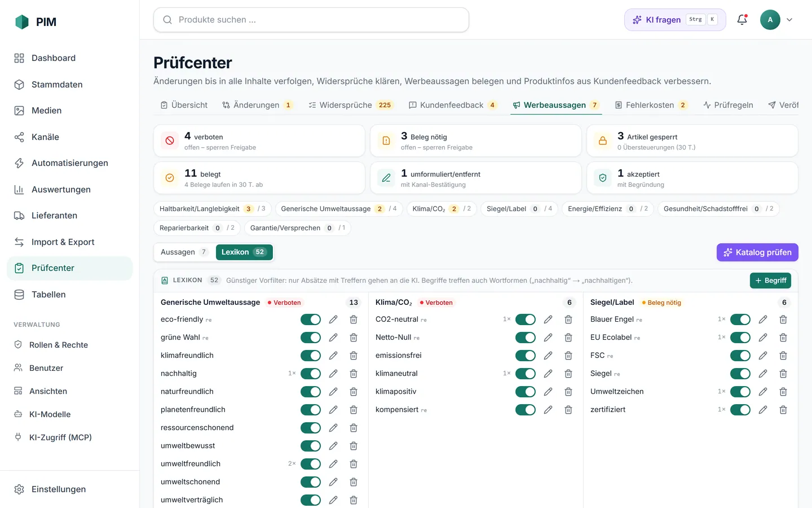
Task: Click the PIM logo icon
Action: tap(22, 22)
